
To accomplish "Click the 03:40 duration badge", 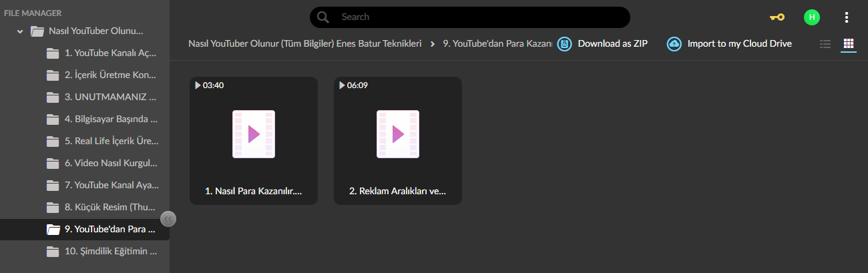I will [209, 85].
